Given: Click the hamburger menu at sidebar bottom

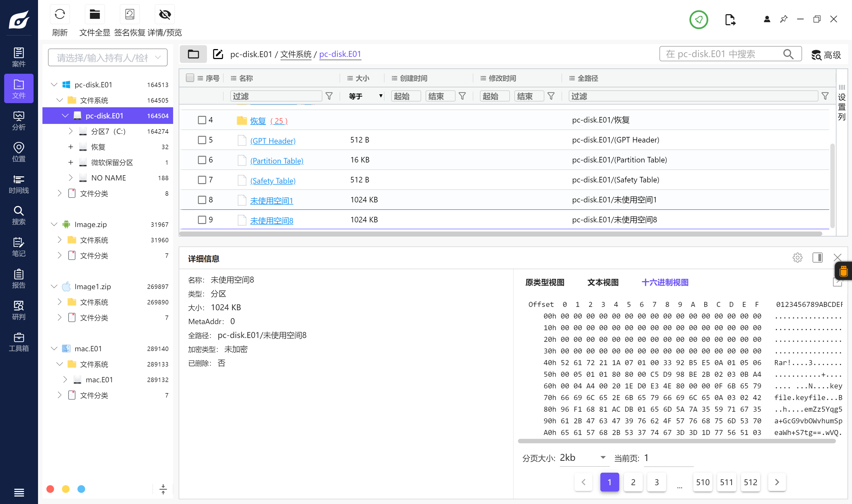Looking at the screenshot, I should click(19, 492).
